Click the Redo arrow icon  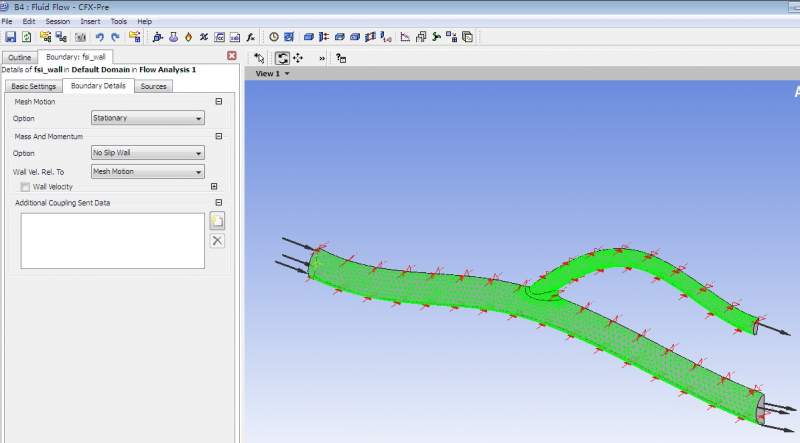[x=115, y=37]
